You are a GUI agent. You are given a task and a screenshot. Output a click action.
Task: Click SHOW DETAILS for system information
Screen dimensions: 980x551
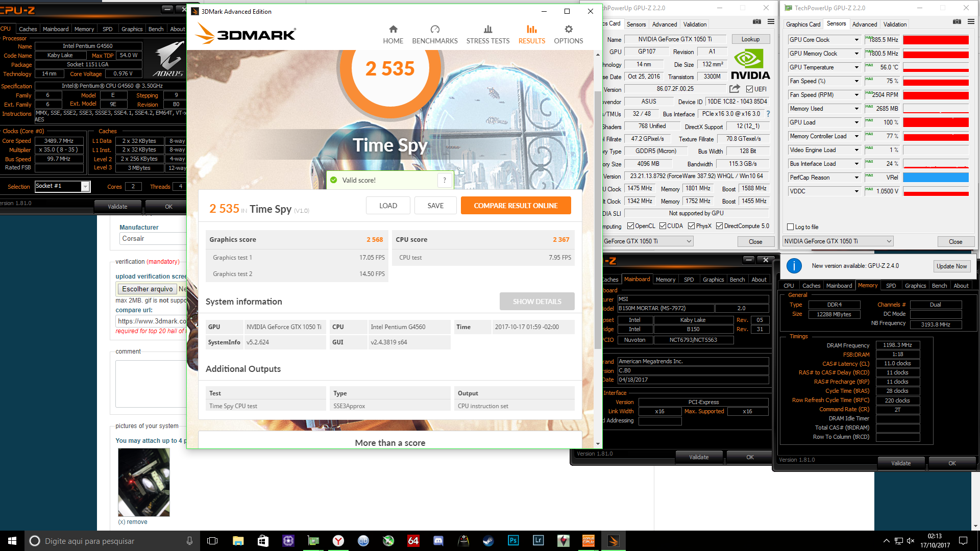[537, 302]
